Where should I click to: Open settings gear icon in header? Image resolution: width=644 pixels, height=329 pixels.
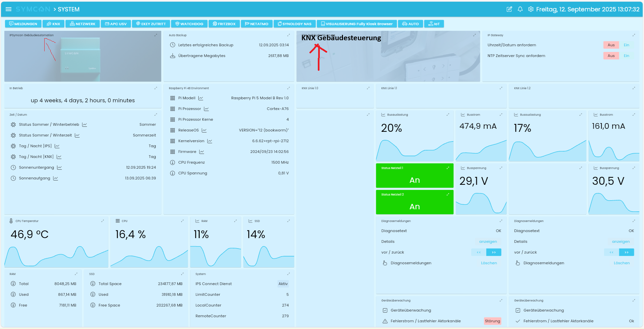[x=531, y=9]
